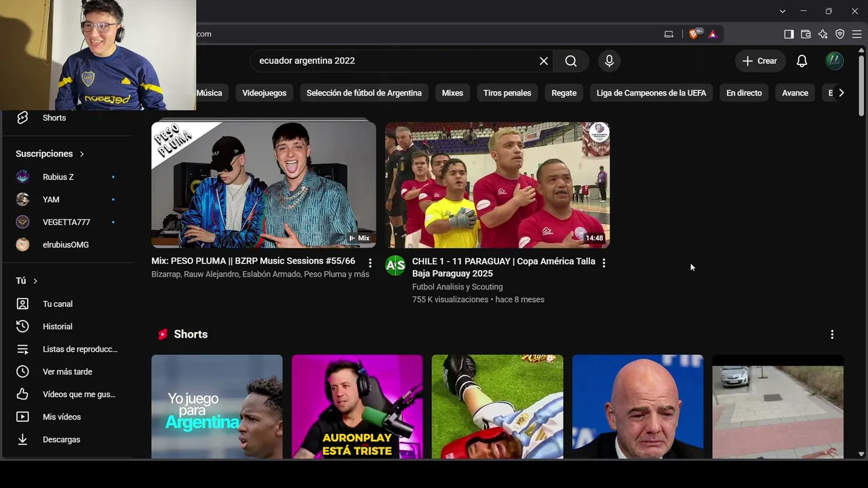Image resolution: width=868 pixels, height=488 pixels.
Task: Visit Futbol Analisis y Scouting channel link
Action: click(x=457, y=287)
